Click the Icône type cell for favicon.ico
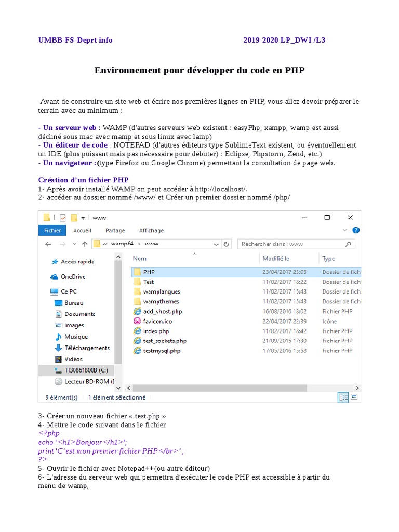 (x=329, y=321)
